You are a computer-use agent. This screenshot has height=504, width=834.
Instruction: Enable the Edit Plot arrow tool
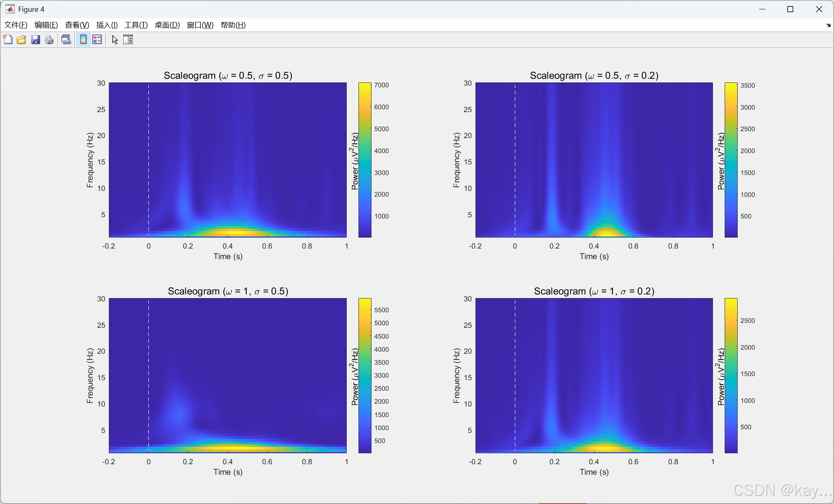(115, 39)
